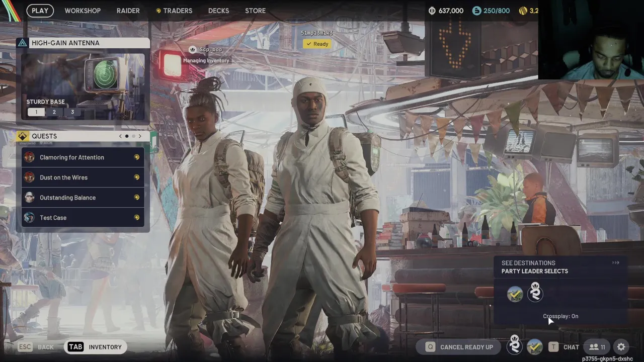This screenshot has height=362, width=644.
Task: Click trader portrait on Dust on the Wires
Action: click(30, 177)
